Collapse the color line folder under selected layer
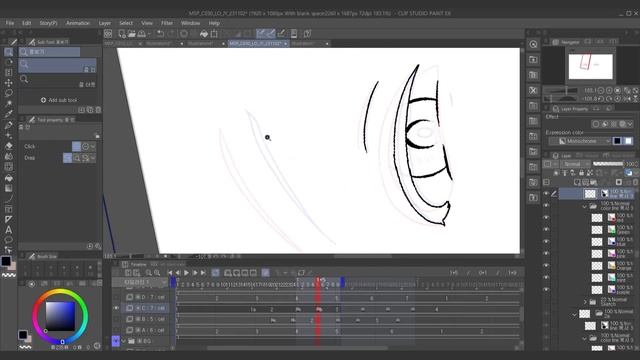Image resolution: width=640 pixels, height=360 pixels. click(584, 207)
